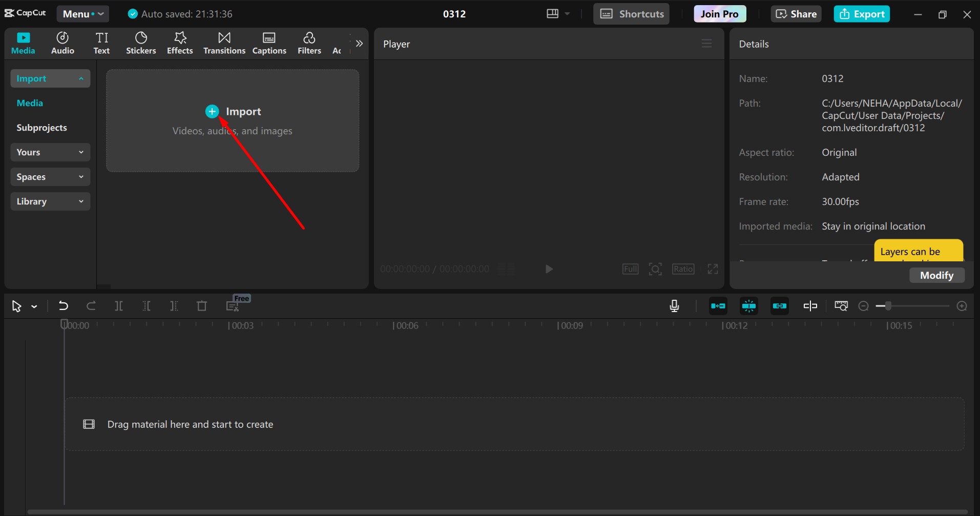The width and height of the screenshot is (980, 516).
Task: Expand the Yours dropdown in sidebar
Action: [x=50, y=152]
